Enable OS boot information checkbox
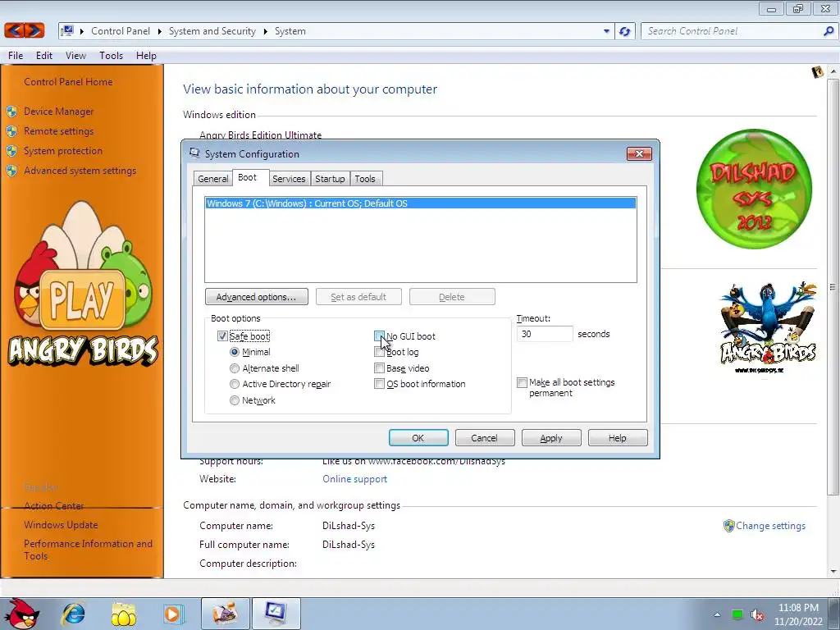The width and height of the screenshot is (840, 630). pyautogui.click(x=379, y=384)
